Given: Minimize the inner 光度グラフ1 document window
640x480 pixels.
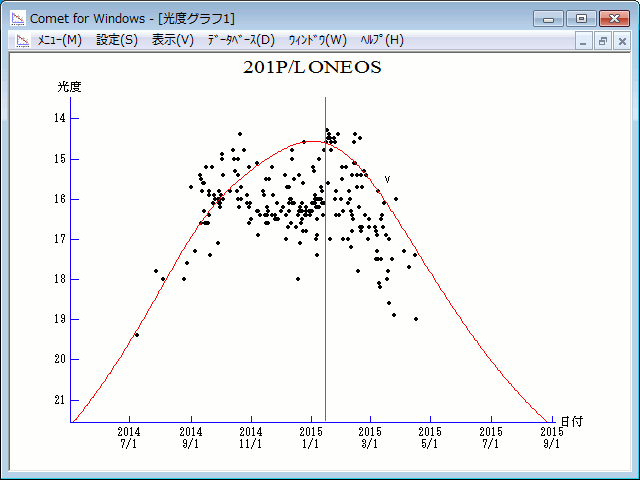Looking at the screenshot, I should click(585, 41).
